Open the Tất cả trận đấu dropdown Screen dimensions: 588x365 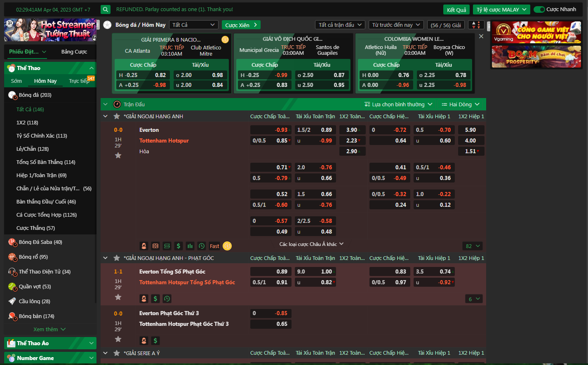[x=340, y=25]
